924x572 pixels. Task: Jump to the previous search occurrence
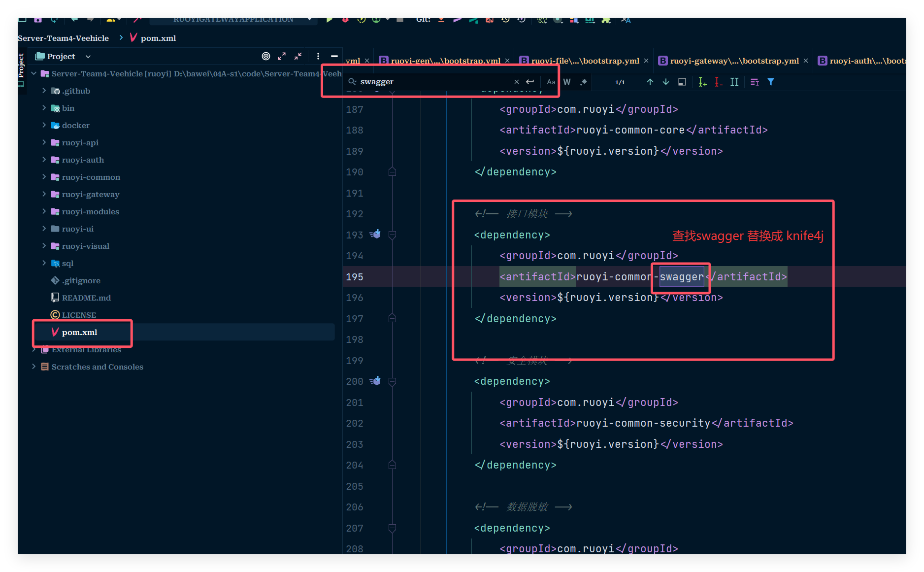[x=650, y=82]
